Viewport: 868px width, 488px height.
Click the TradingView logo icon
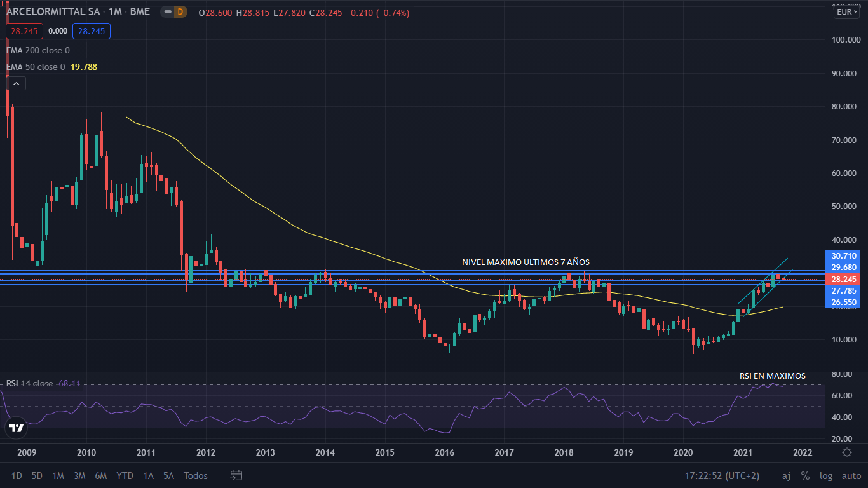coord(17,428)
